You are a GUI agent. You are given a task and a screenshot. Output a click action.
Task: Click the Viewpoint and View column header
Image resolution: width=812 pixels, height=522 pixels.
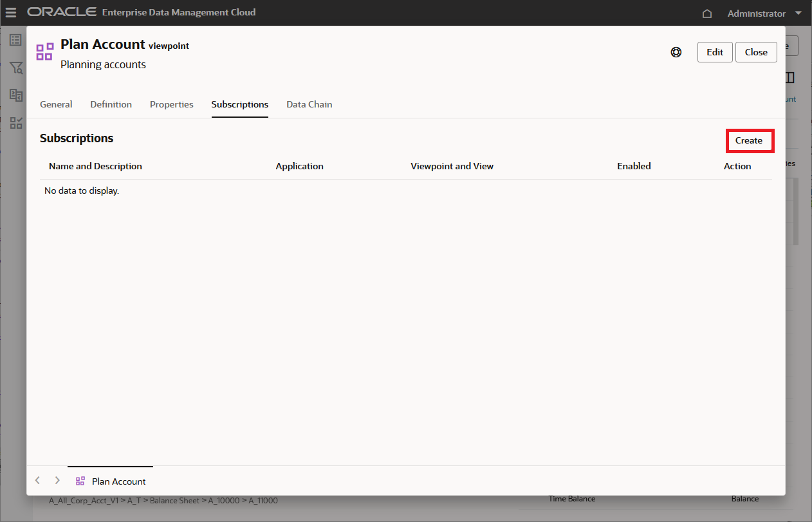[452, 166]
